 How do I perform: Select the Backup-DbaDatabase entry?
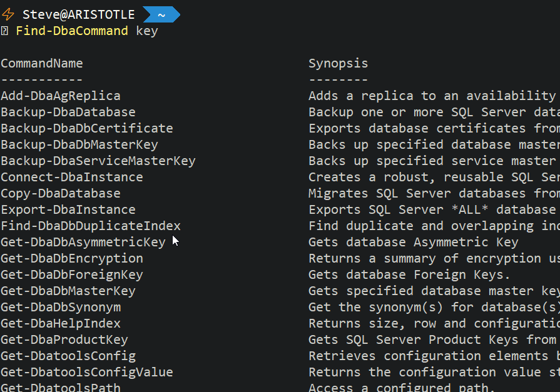68,112
